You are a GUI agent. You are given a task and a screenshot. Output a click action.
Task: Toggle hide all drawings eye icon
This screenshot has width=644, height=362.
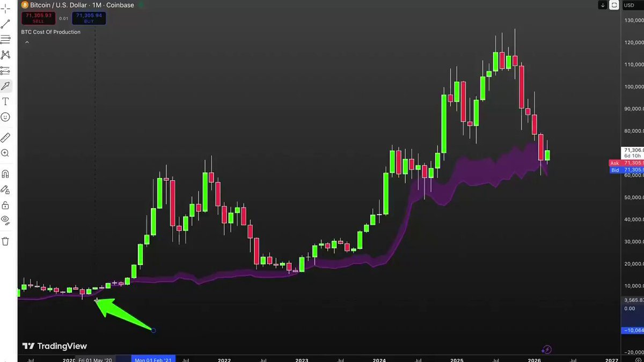tap(5, 219)
